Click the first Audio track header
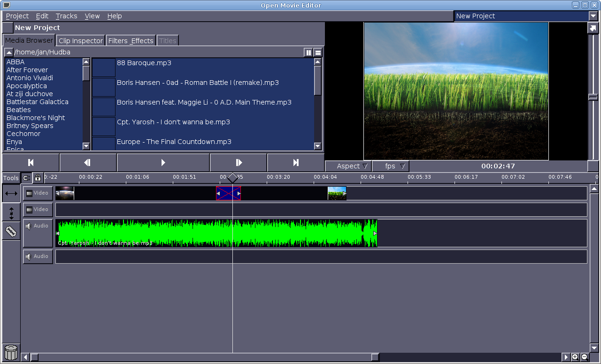This screenshot has height=364, width=601. click(x=38, y=233)
